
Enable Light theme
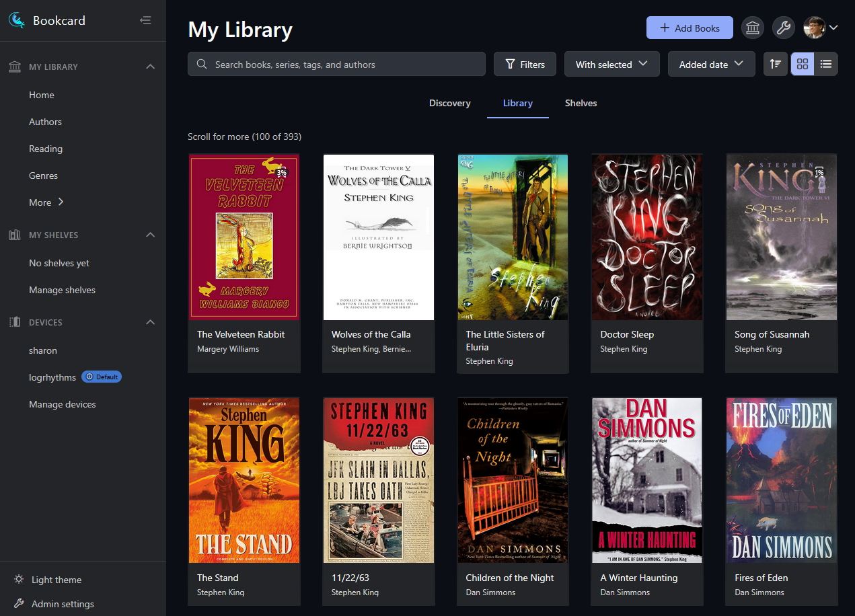56,580
